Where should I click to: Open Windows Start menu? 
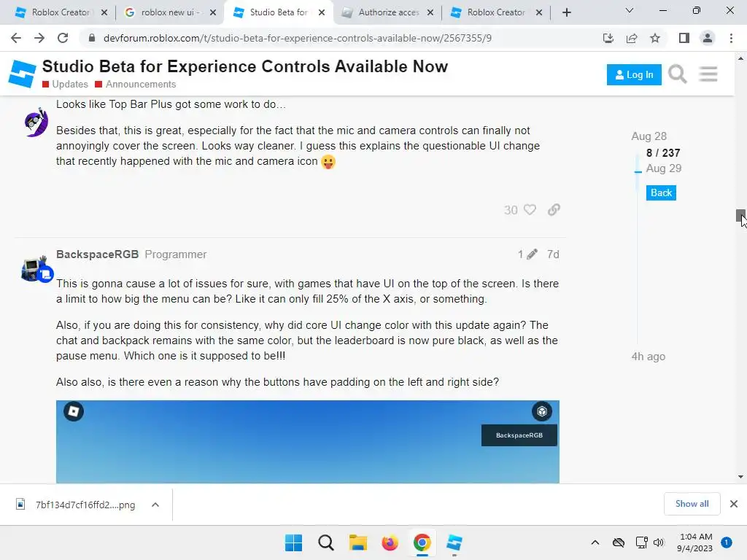[293, 542]
